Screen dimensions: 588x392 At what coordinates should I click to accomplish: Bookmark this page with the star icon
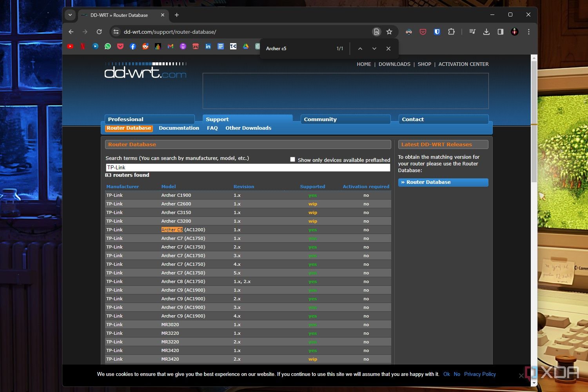(389, 32)
